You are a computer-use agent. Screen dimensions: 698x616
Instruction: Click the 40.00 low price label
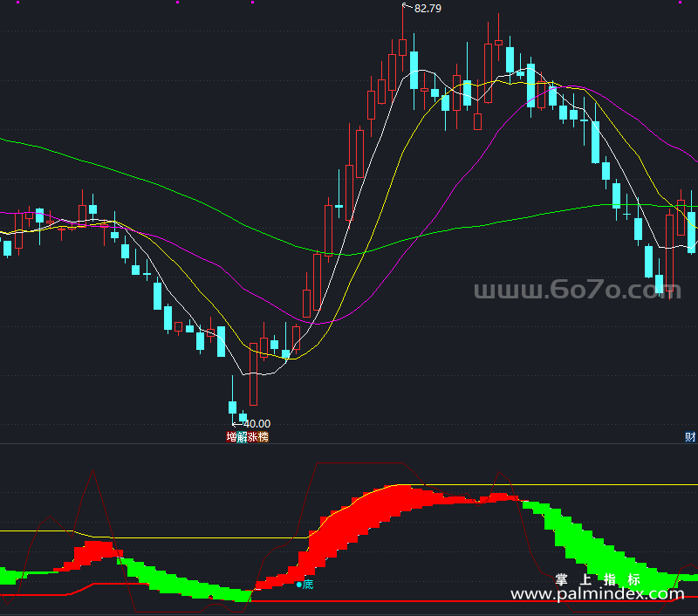click(x=257, y=424)
